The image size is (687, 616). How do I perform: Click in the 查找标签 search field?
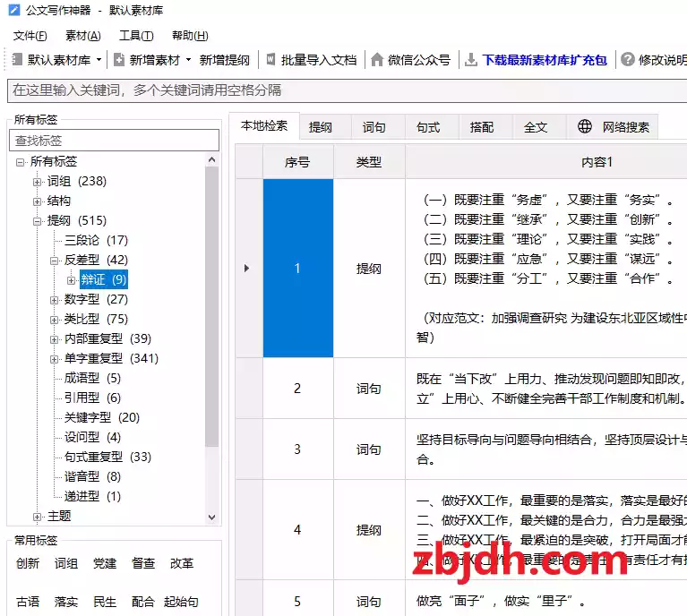(x=114, y=141)
